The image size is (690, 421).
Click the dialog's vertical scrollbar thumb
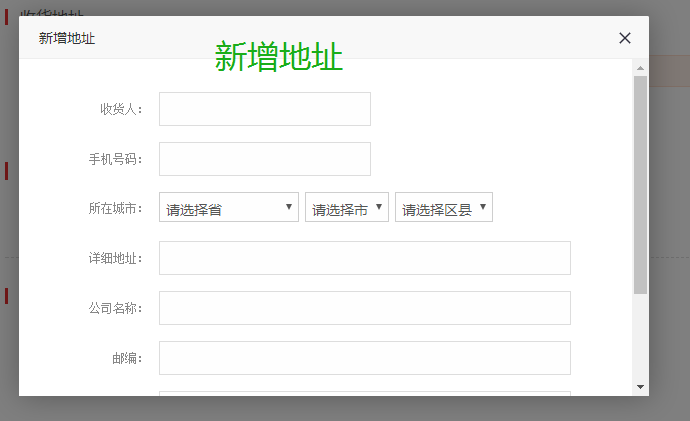(x=640, y=185)
